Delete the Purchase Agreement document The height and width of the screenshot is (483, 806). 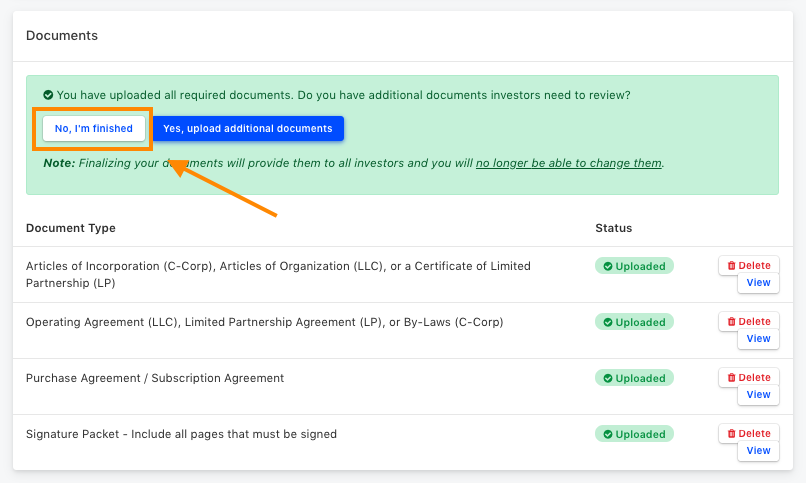(x=749, y=378)
